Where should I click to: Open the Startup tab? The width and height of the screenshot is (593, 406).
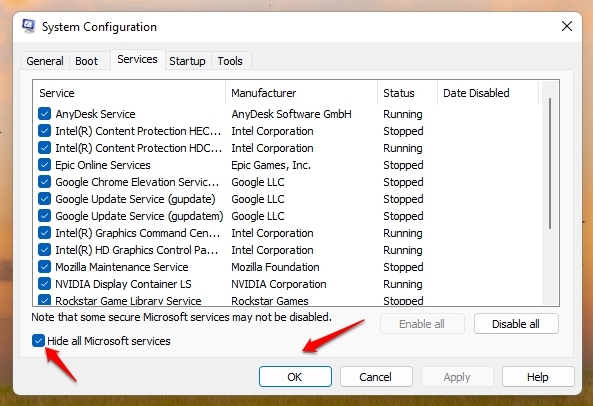tap(188, 61)
